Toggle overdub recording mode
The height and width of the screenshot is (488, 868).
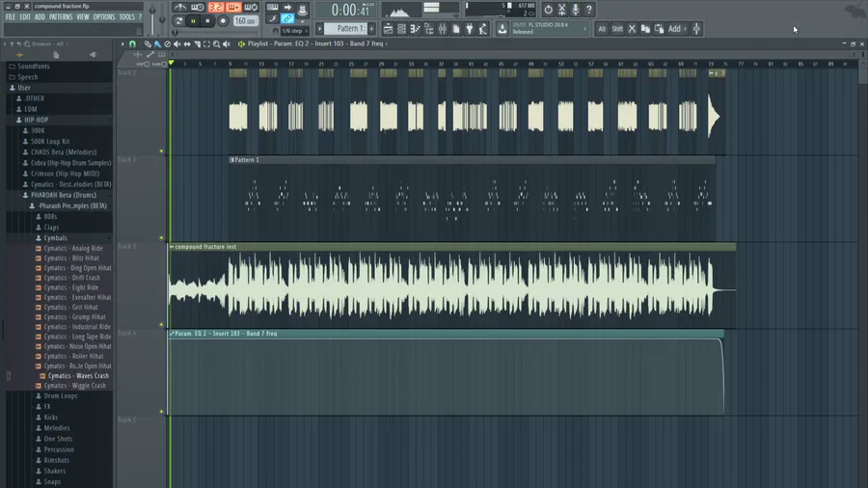[x=233, y=7]
